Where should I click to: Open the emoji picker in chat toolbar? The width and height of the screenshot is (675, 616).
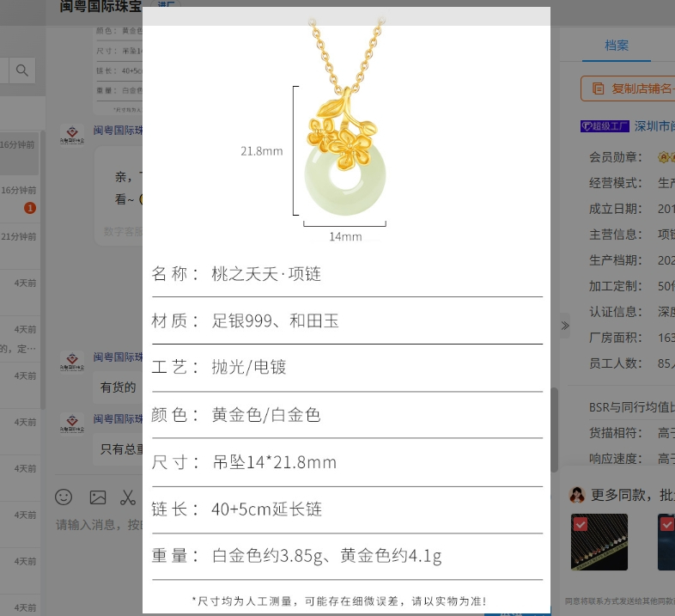(64, 497)
